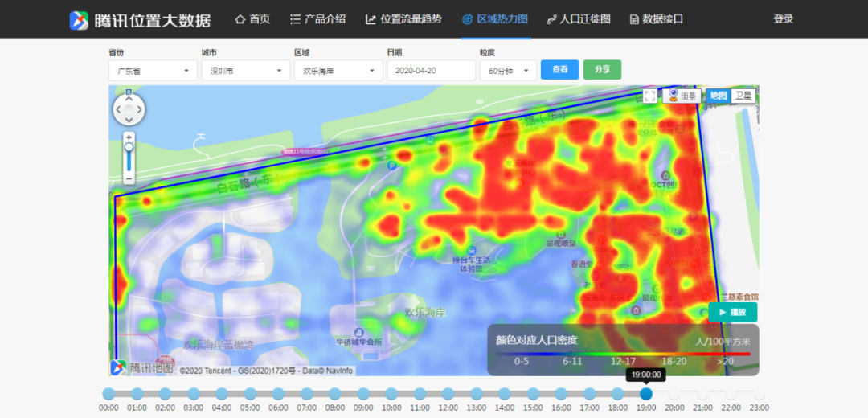Expand the 粒度 dropdown showing 60分钟
Image resolution: width=868 pixels, height=418 pixels.
[x=508, y=71]
